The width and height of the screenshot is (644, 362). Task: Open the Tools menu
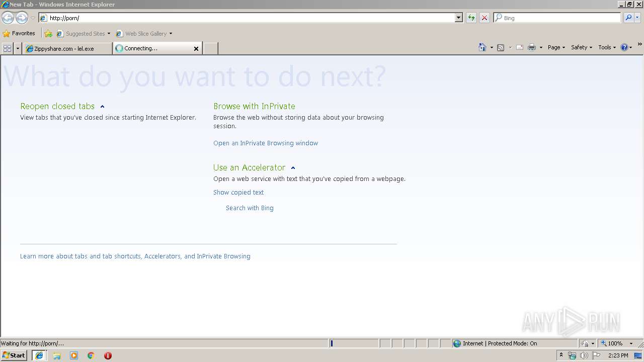(x=607, y=47)
